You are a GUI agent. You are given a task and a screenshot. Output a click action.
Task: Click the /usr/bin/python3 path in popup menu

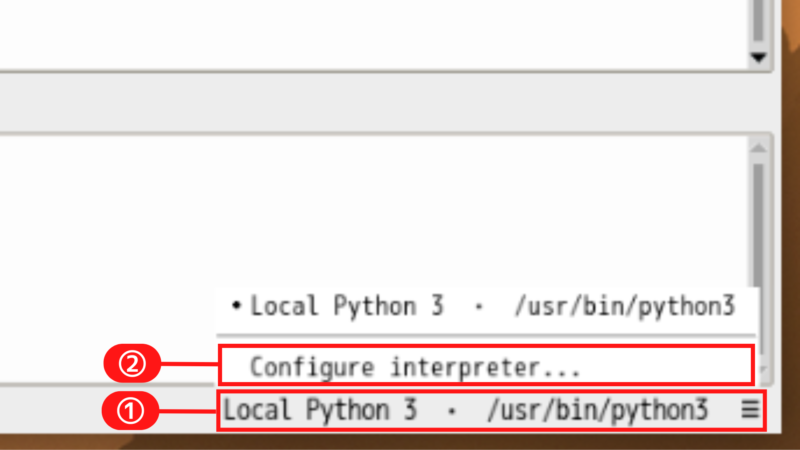click(x=624, y=306)
